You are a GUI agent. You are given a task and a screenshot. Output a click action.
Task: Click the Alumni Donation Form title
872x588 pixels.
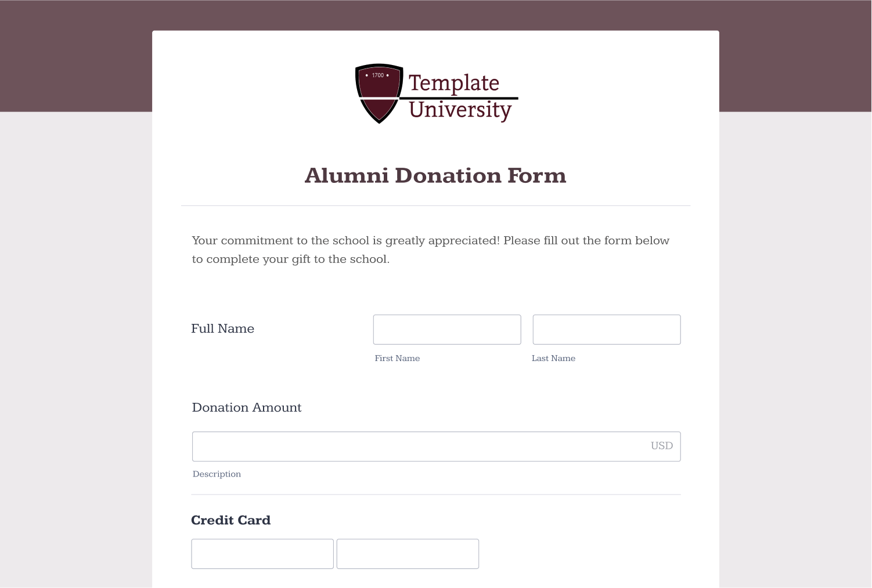point(435,175)
